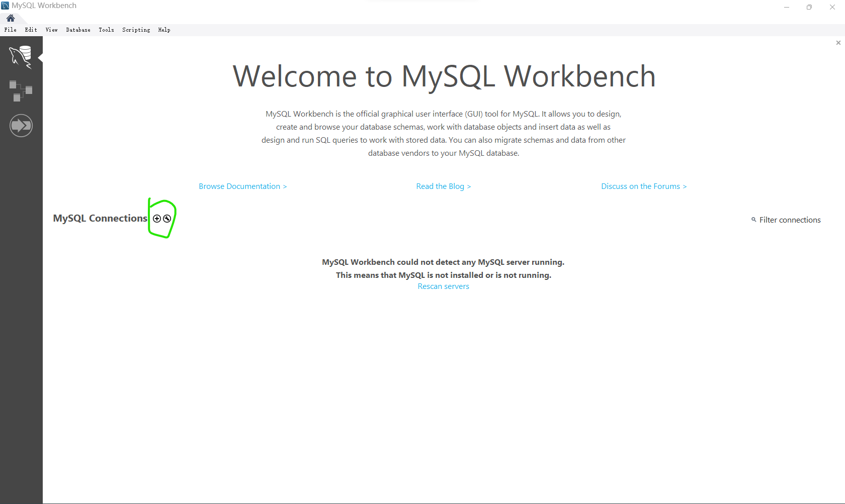This screenshot has height=504, width=845.
Task: Open the Edit menu
Action: 31,30
